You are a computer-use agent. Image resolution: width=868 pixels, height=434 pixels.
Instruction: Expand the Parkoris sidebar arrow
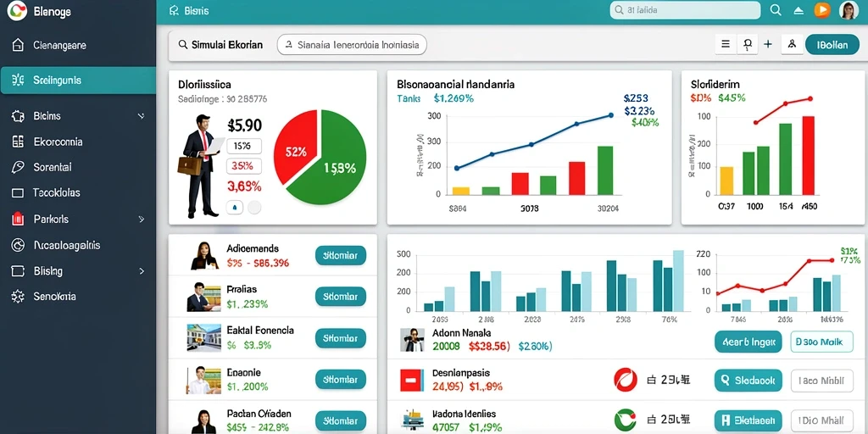point(141,220)
